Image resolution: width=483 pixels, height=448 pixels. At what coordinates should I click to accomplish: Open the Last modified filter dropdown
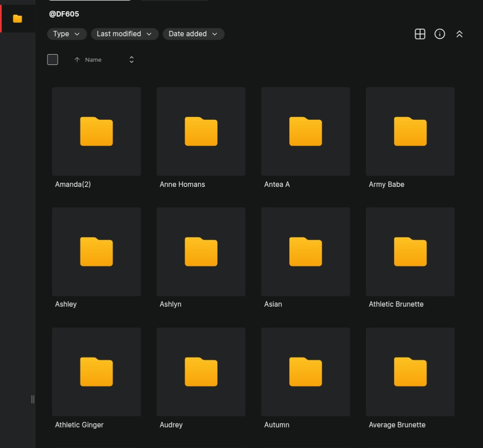[x=125, y=34]
